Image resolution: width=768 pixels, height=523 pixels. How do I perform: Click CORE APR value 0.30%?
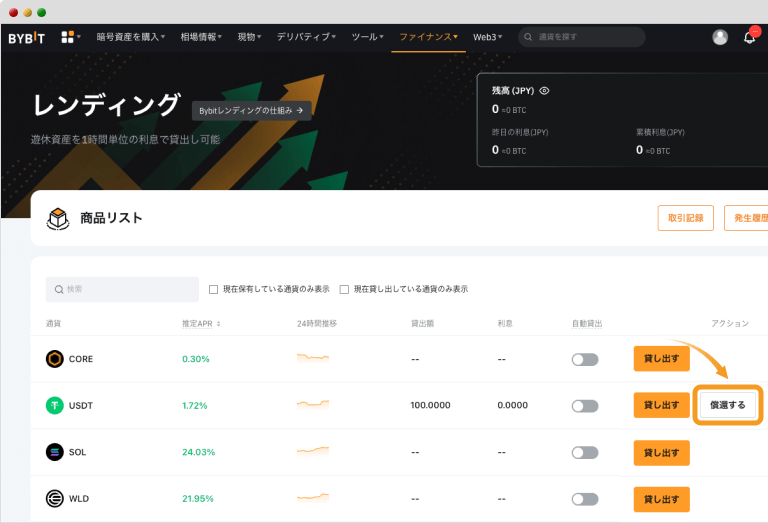coord(195,359)
